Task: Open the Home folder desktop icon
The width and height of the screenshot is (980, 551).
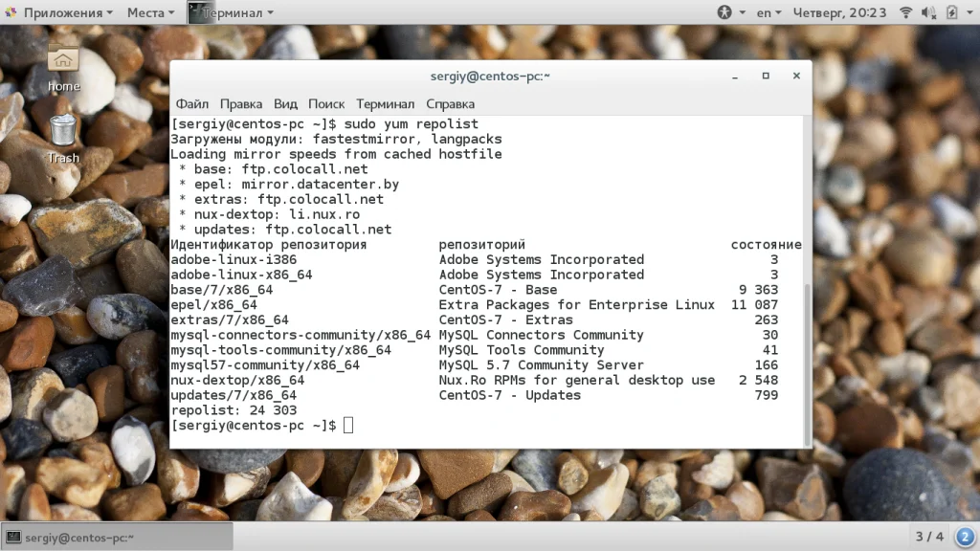Action: (62, 68)
